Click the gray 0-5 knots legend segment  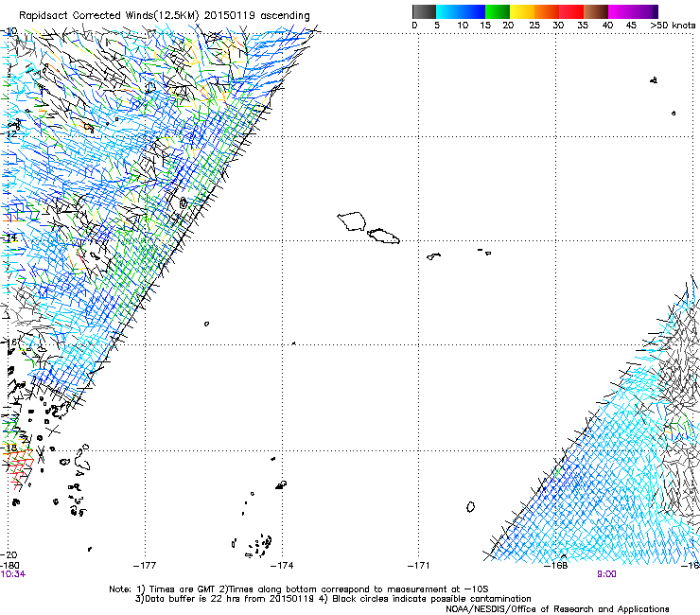424,11
